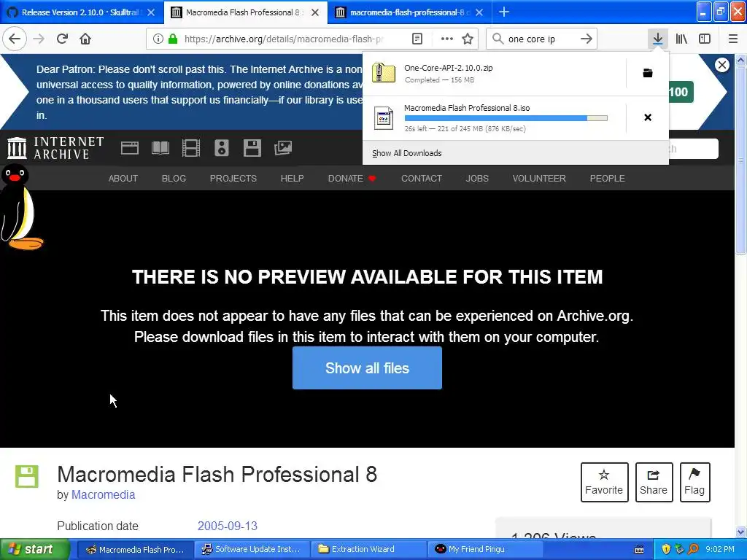
Task: Switch to Macromedia Flash Pro taskbar window
Action: coord(134,550)
